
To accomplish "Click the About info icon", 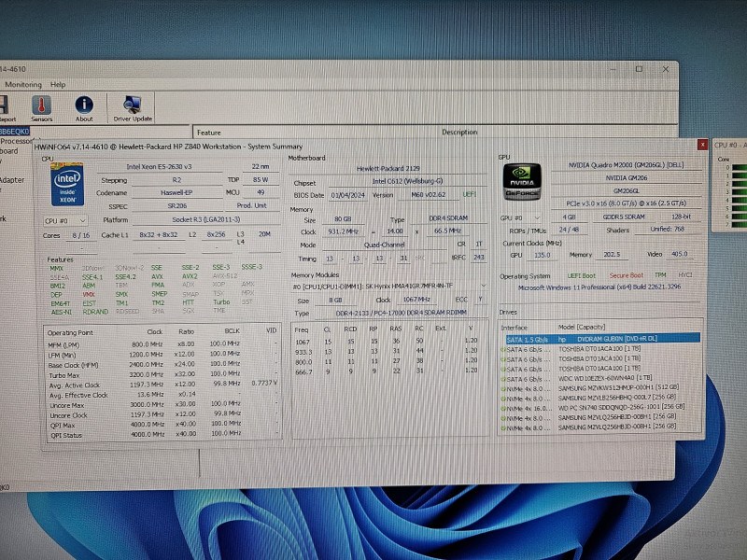I will pyautogui.click(x=84, y=108).
